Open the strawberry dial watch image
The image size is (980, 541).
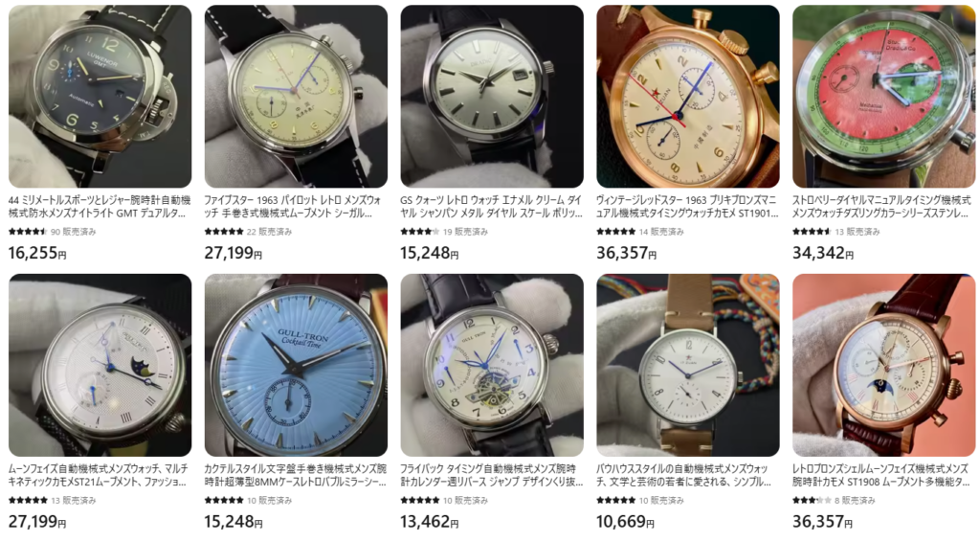click(x=883, y=97)
